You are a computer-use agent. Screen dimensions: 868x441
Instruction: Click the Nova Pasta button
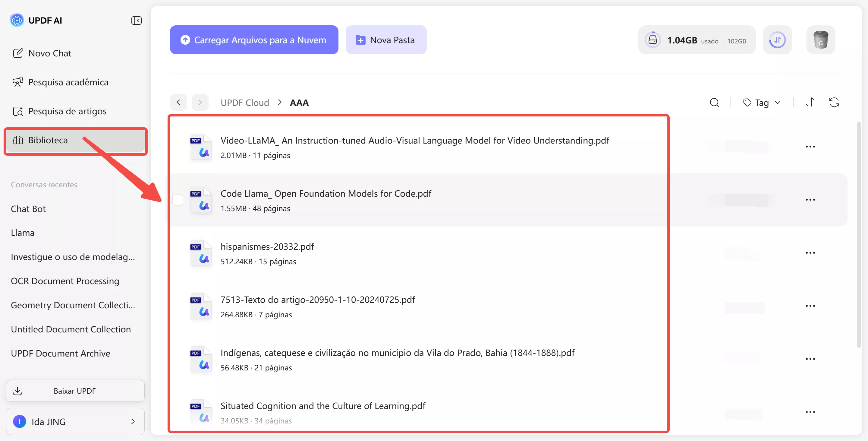[386, 40]
